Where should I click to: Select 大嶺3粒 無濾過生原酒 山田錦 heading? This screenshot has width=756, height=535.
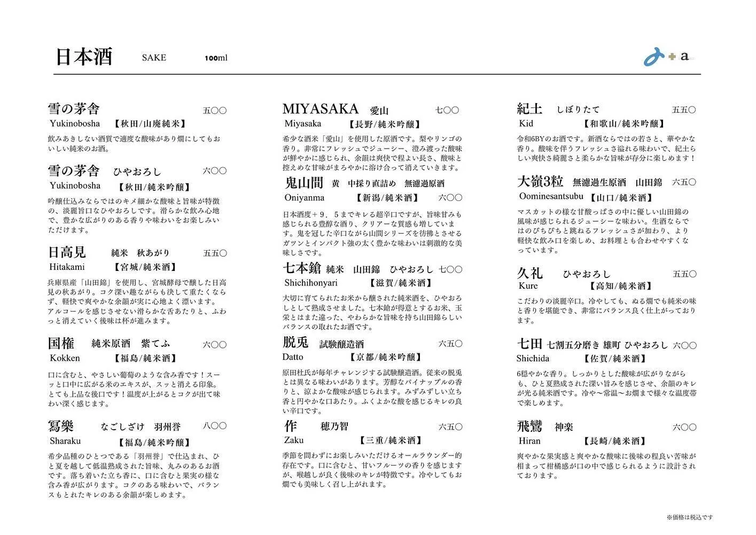coord(589,182)
